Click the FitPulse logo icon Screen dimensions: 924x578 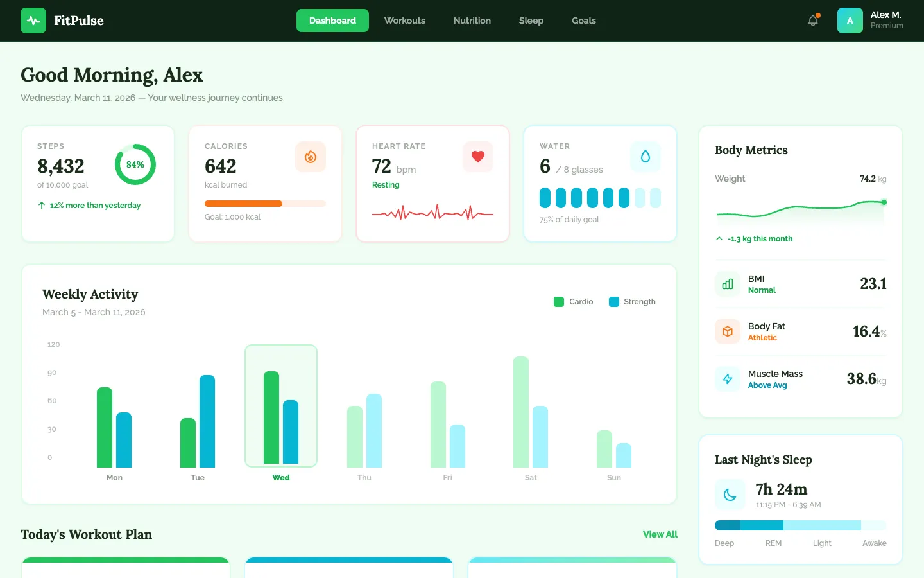[x=33, y=21]
